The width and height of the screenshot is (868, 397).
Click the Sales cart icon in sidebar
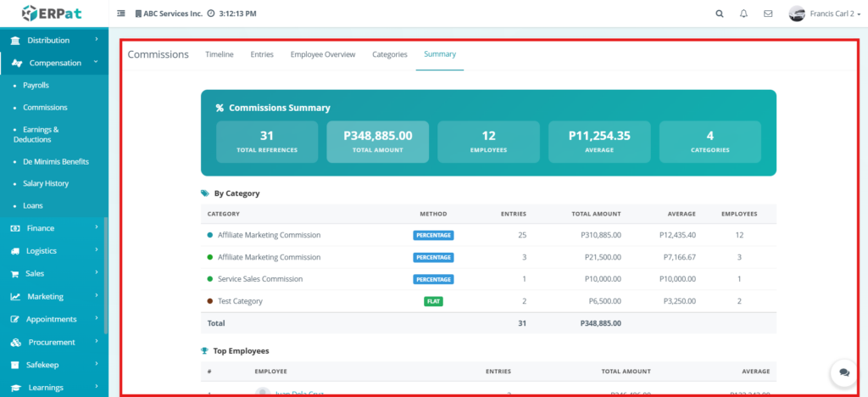16,274
